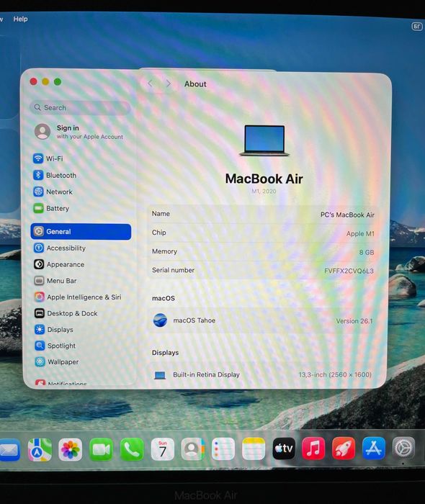Click the MacBook Air laptop image

coord(264,140)
